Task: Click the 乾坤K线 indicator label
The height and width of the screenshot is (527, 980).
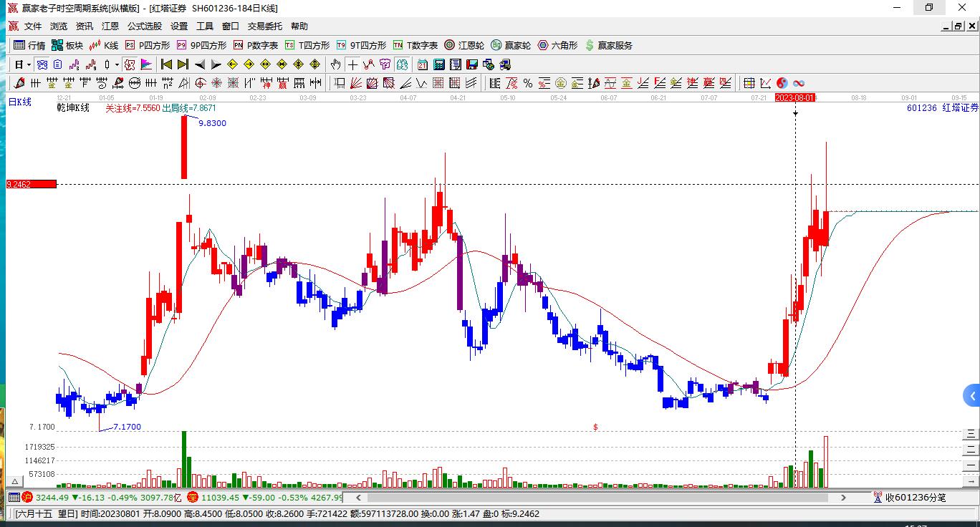Action: click(73, 108)
